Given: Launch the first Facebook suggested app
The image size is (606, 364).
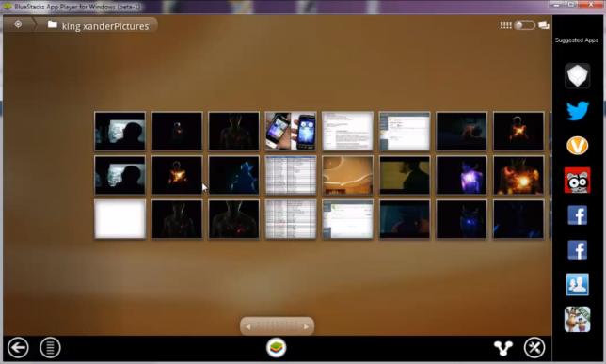Looking at the screenshot, I should click(578, 214).
